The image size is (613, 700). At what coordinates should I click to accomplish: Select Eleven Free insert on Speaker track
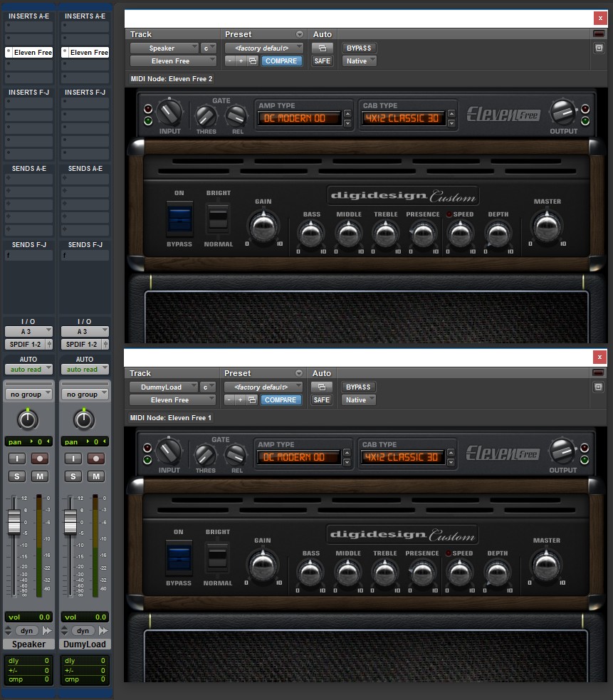(29, 53)
